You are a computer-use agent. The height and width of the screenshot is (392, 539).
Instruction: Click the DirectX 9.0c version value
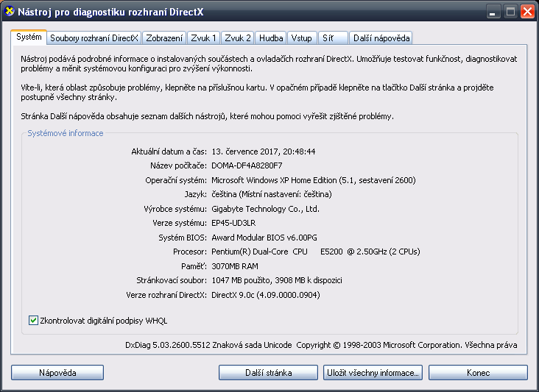point(265,295)
